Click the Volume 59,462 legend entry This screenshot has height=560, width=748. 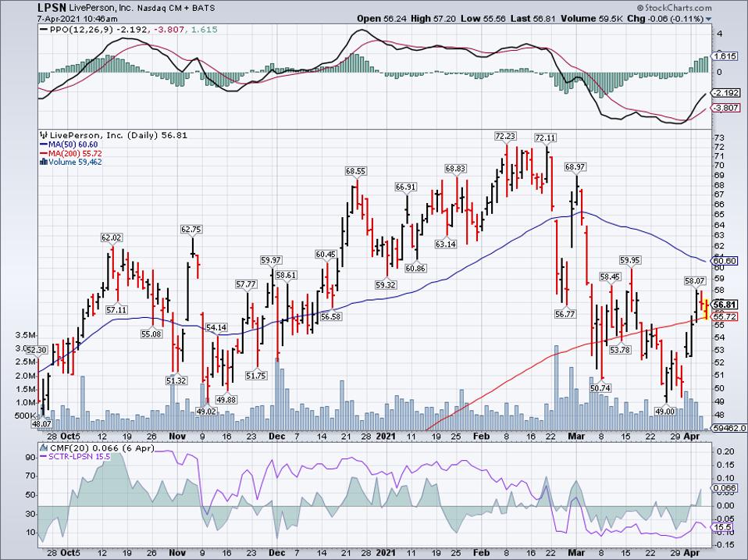[75, 162]
